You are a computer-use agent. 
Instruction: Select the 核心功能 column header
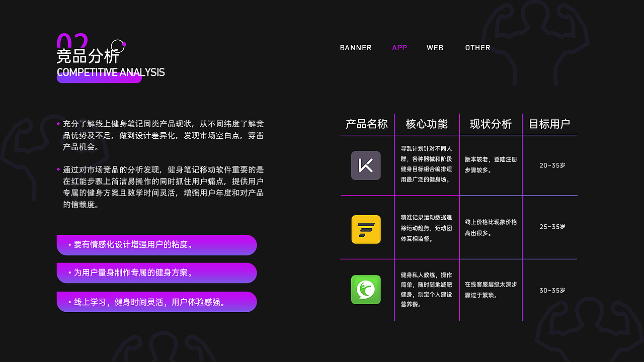[427, 124]
